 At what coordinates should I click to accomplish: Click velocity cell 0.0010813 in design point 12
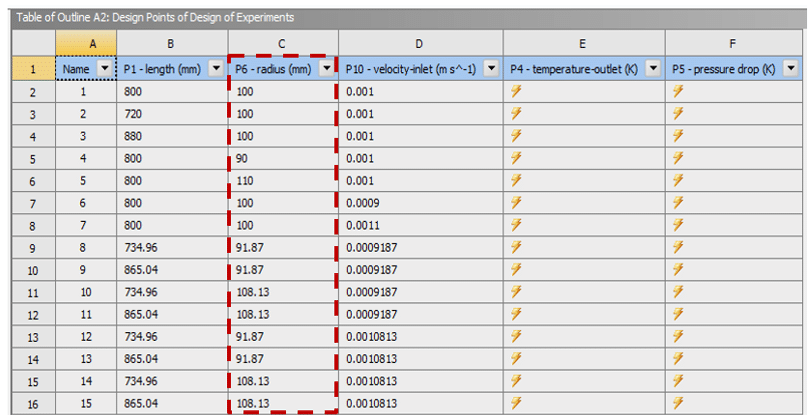(421, 336)
